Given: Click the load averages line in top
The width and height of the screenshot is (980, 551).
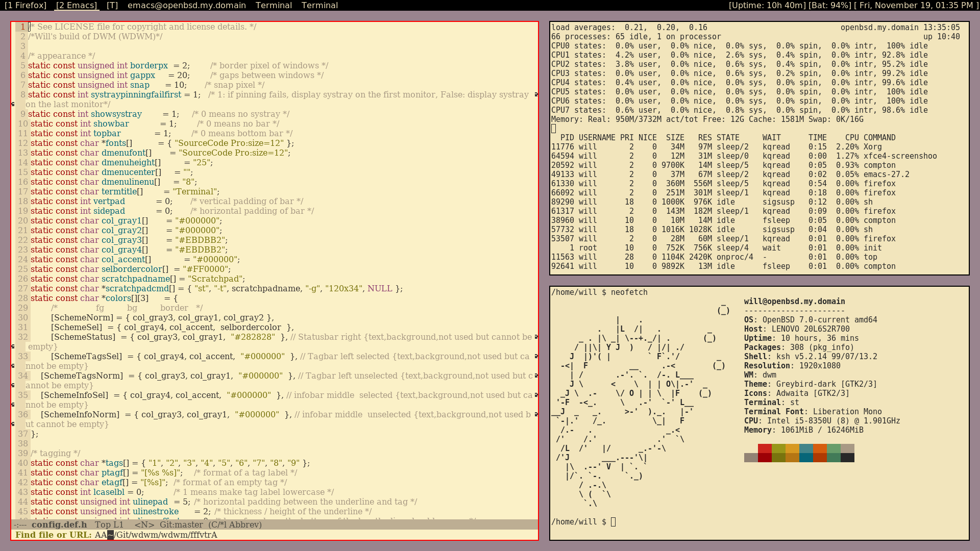Looking at the screenshot, I should [x=629, y=27].
